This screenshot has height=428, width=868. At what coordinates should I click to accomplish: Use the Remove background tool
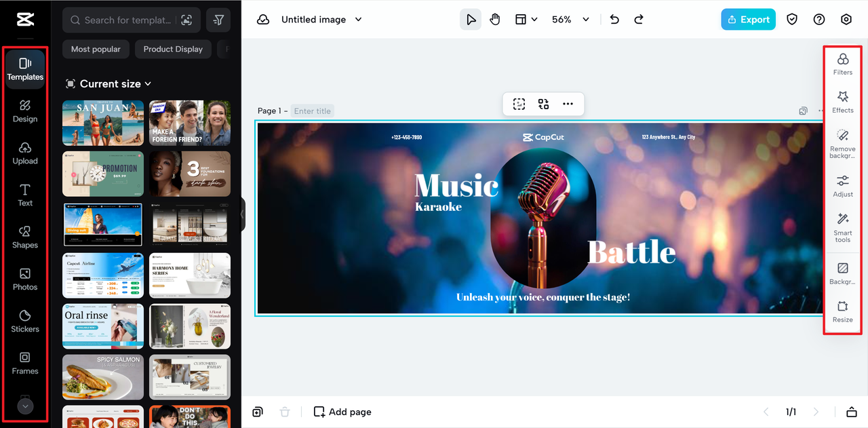[x=843, y=144]
